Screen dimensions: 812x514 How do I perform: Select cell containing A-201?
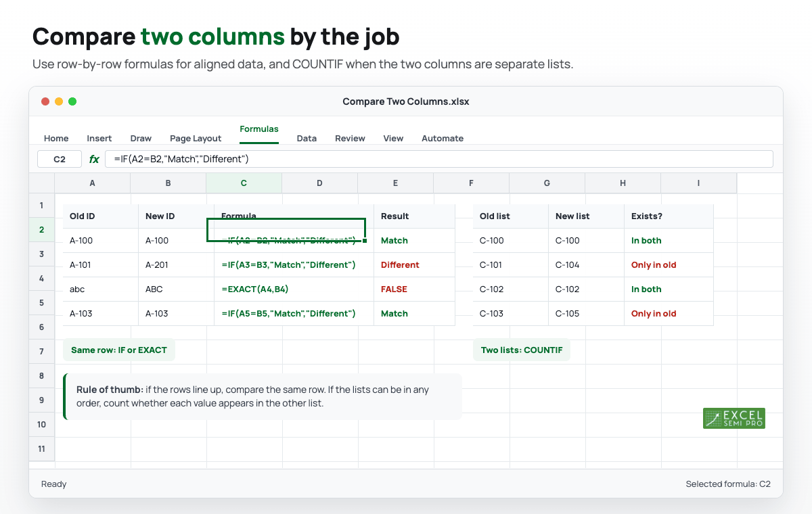coord(176,265)
